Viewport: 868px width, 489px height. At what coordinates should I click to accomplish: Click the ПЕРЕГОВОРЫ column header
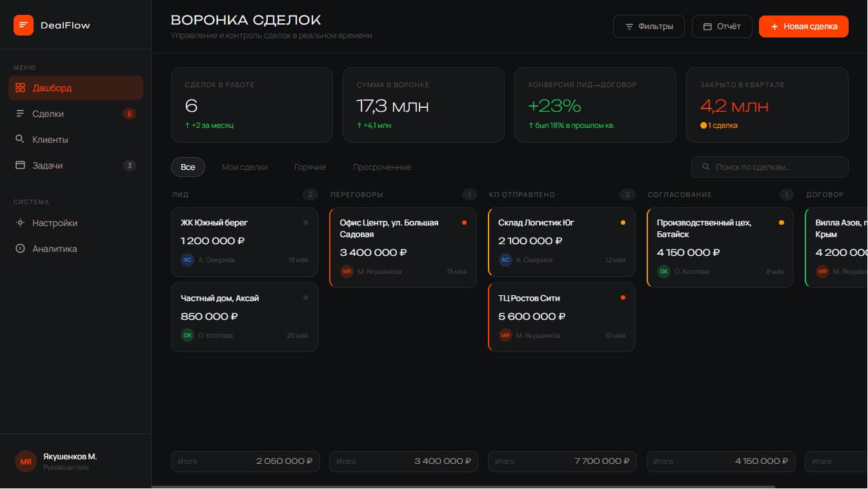pos(357,194)
